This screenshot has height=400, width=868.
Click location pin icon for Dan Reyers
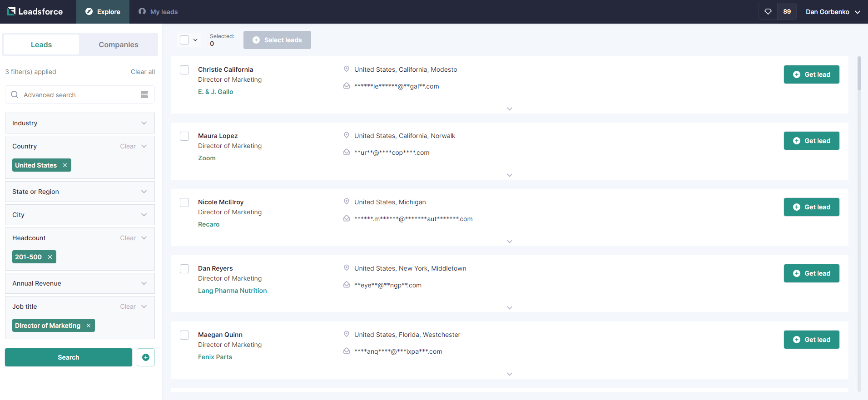(x=347, y=268)
